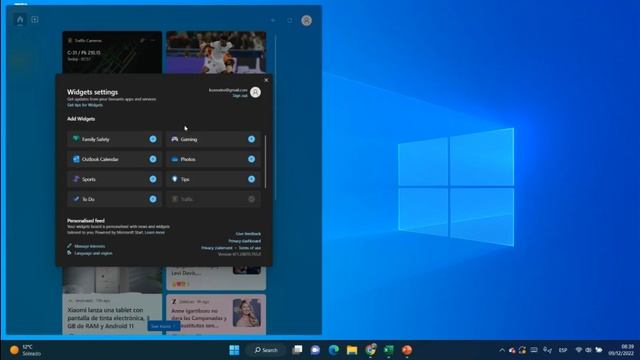640x360 pixels.
Task: Click the disabled Traffic widget add button
Action: [251, 199]
